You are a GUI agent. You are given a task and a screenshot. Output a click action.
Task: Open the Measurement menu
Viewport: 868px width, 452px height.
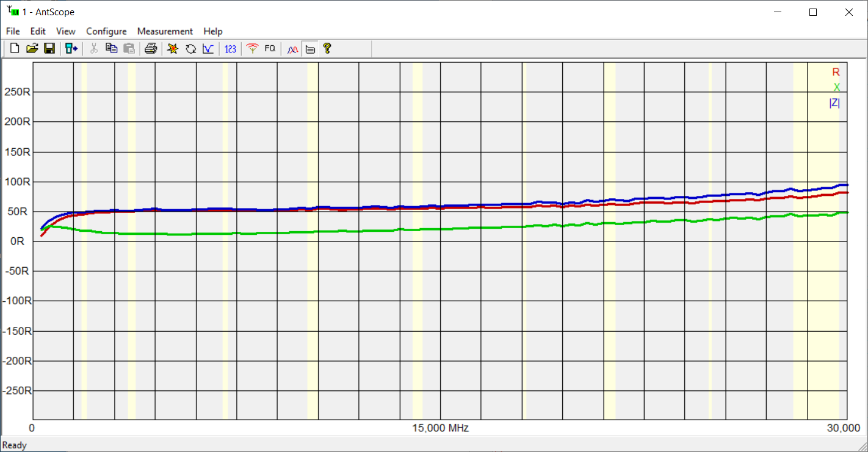pyautogui.click(x=165, y=31)
